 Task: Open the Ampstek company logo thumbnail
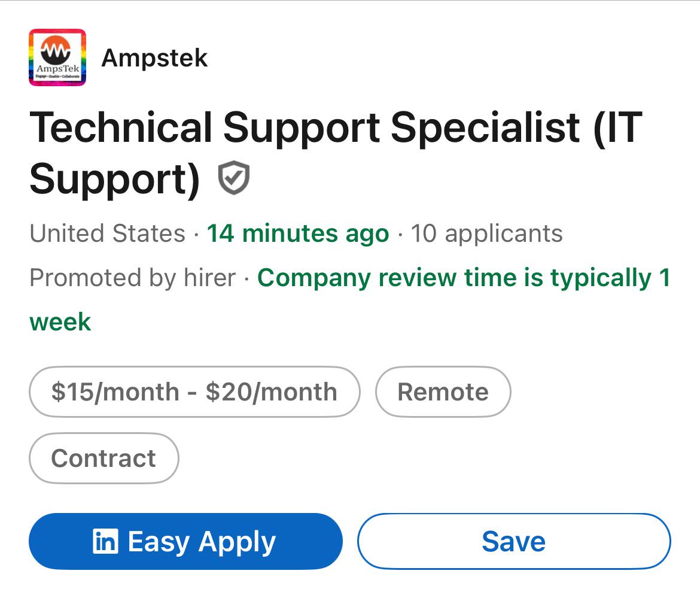pos(57,57)
